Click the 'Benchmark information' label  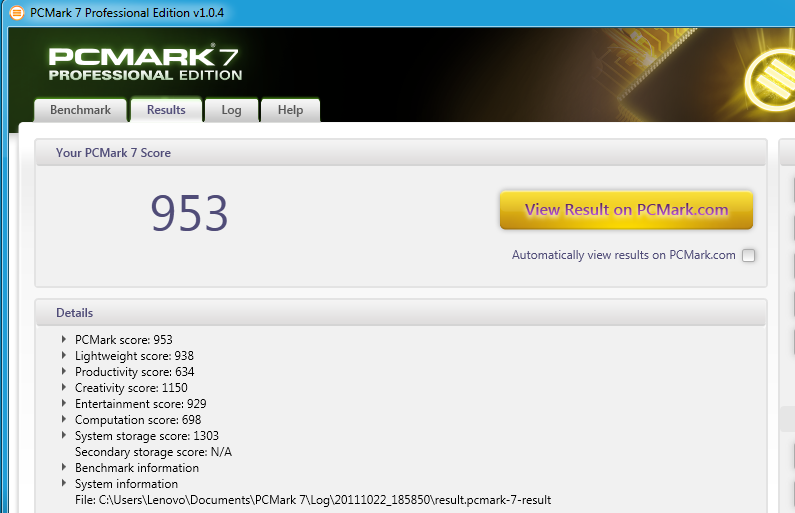(x=137, y=468)
